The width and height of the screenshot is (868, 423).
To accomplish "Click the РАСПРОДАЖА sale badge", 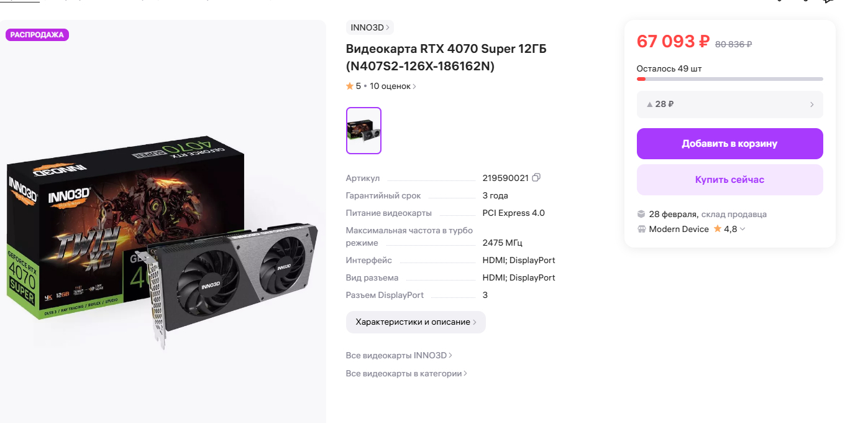I will tap(37, 35).
